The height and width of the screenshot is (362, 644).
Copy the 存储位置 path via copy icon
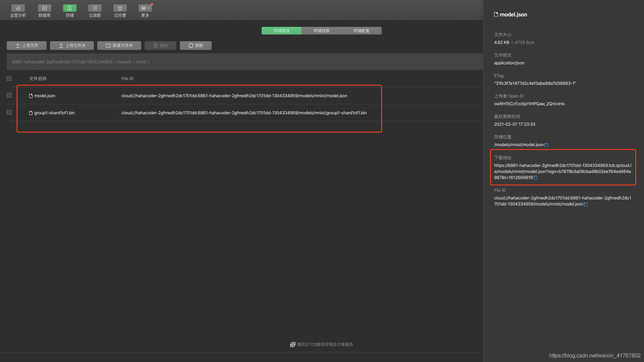click(x=546, y=145)
